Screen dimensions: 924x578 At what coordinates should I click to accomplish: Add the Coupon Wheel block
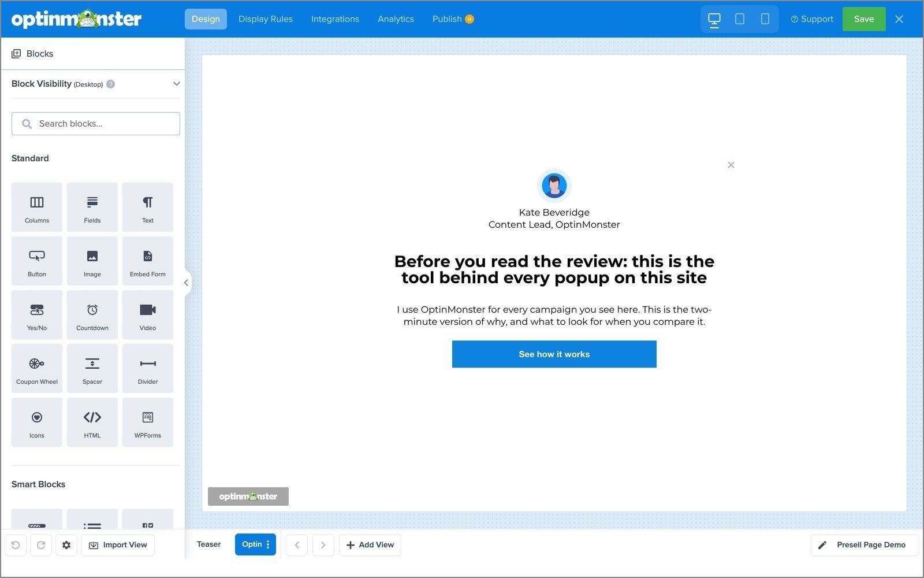[x=37, y=368]
